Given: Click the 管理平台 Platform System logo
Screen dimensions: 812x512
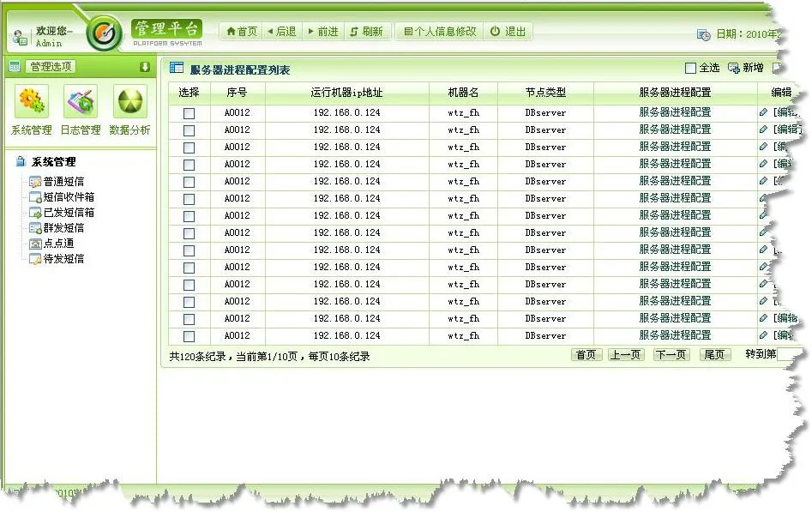Looking at the screenshot, I should 166,33.
